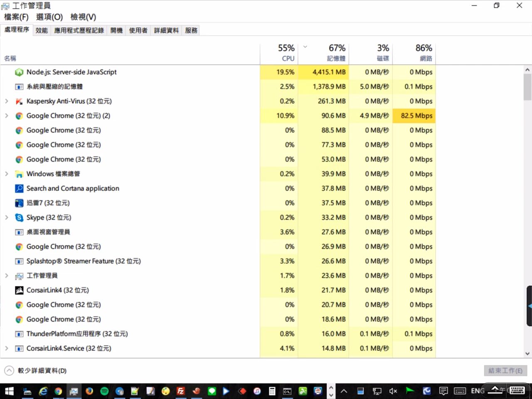Switch to the 開機 tab
The height and width of the screenshot is (399, 532).
point(116,30)
